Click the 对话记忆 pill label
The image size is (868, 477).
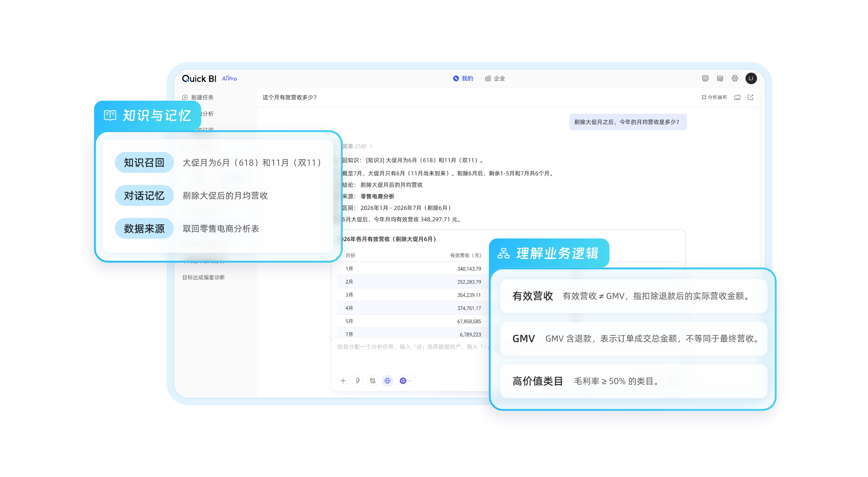pyautogui.click(x=144, y=196)
